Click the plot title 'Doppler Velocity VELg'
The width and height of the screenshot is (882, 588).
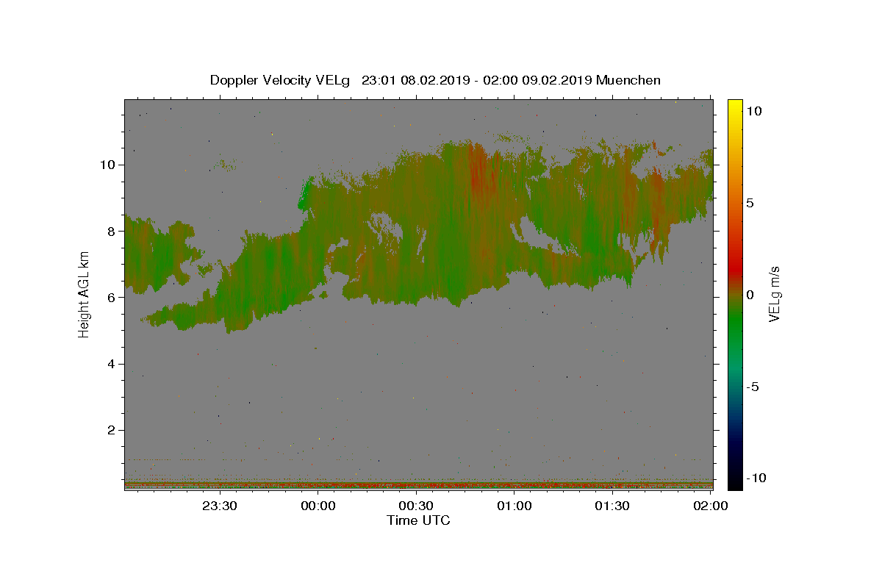click(280, 80)
